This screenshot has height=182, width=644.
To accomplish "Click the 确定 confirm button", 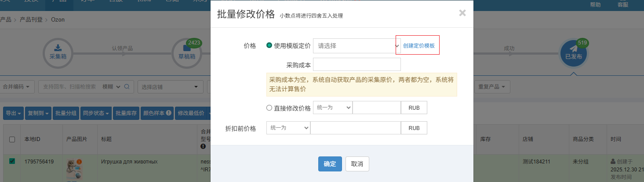I will [x=330, y=164].
